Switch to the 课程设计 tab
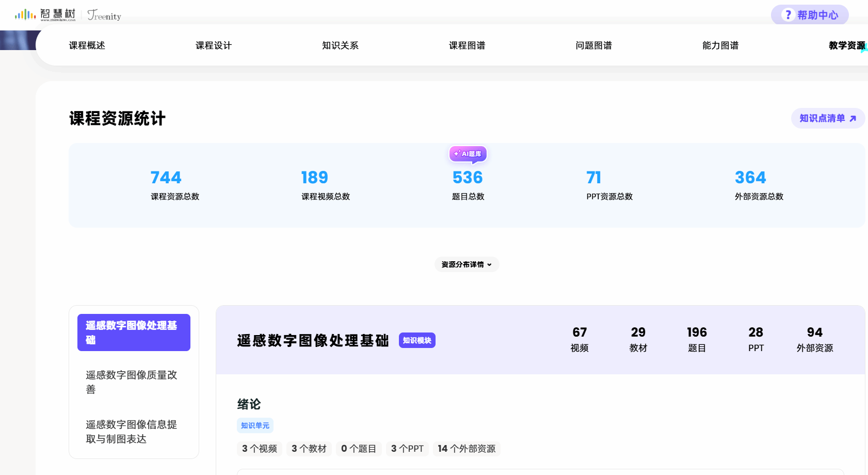The height and width of the screenshot is (475, 868). point(214,45)
